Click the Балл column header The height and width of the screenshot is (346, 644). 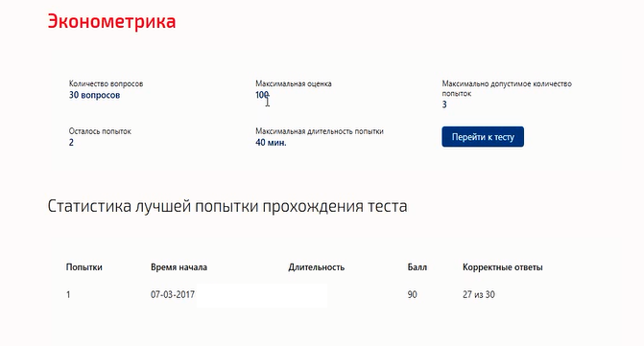[417, 267]
